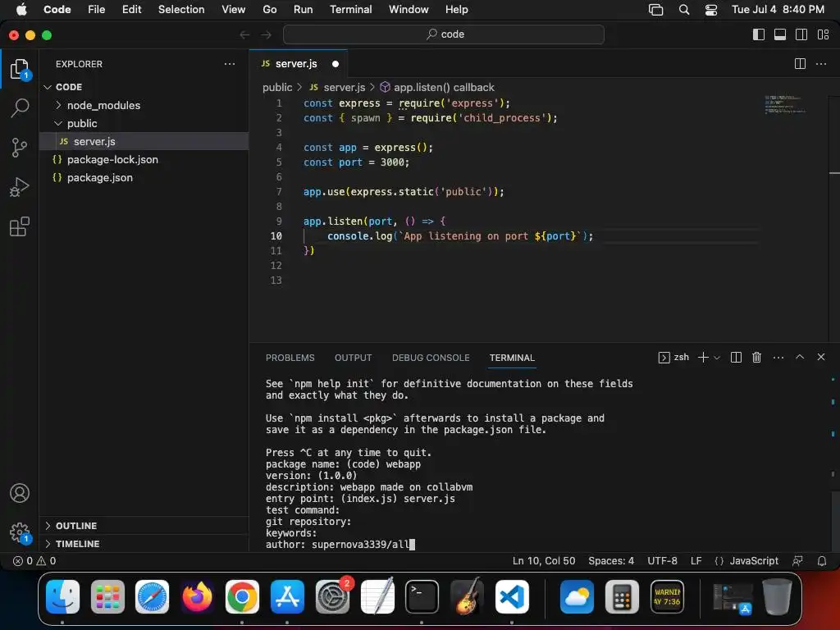Create a new terminal with plus icon
Screen dimensions: 840x630
pos(703,358)
